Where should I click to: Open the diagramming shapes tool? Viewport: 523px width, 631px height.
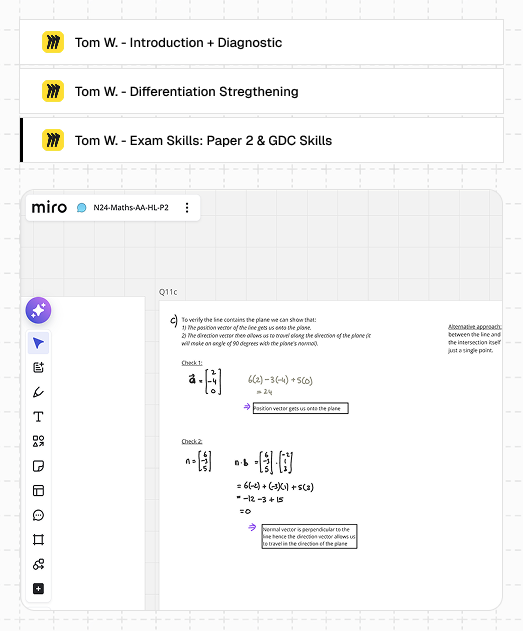pos(38,564)
